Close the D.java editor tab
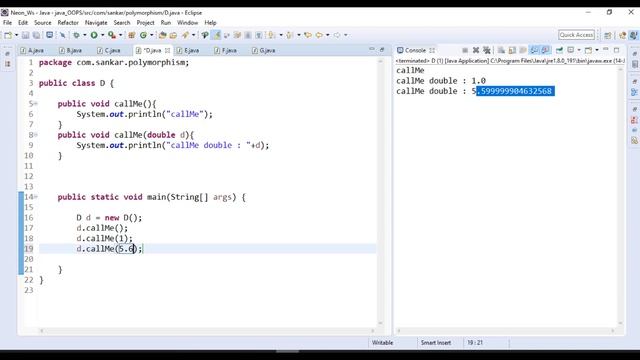Viewport: 640px width, 360px height. pyautogui.click(x=167, y=50)
